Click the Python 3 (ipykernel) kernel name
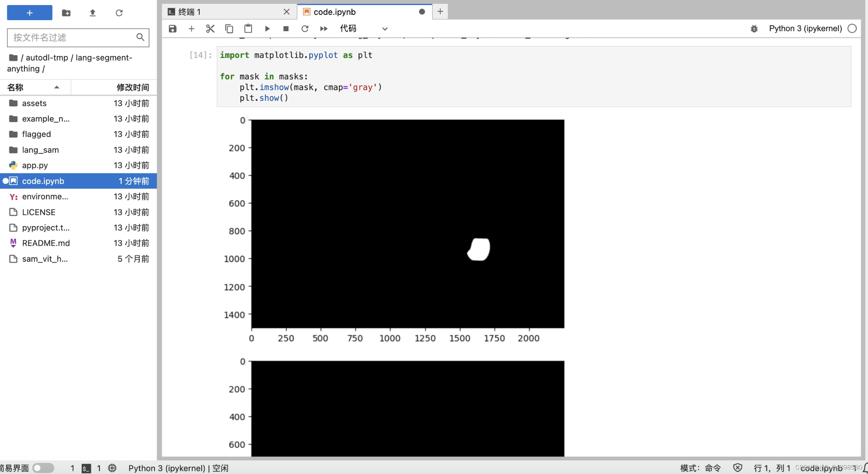The image size is (868, 474). (x=805, y=29)
